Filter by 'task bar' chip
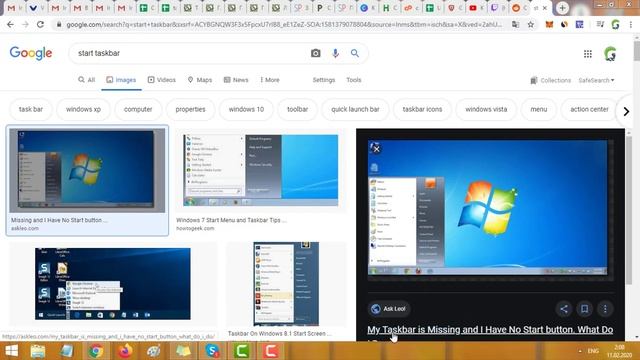The height and width of the screenshot is (360, 640). point(31,109)
